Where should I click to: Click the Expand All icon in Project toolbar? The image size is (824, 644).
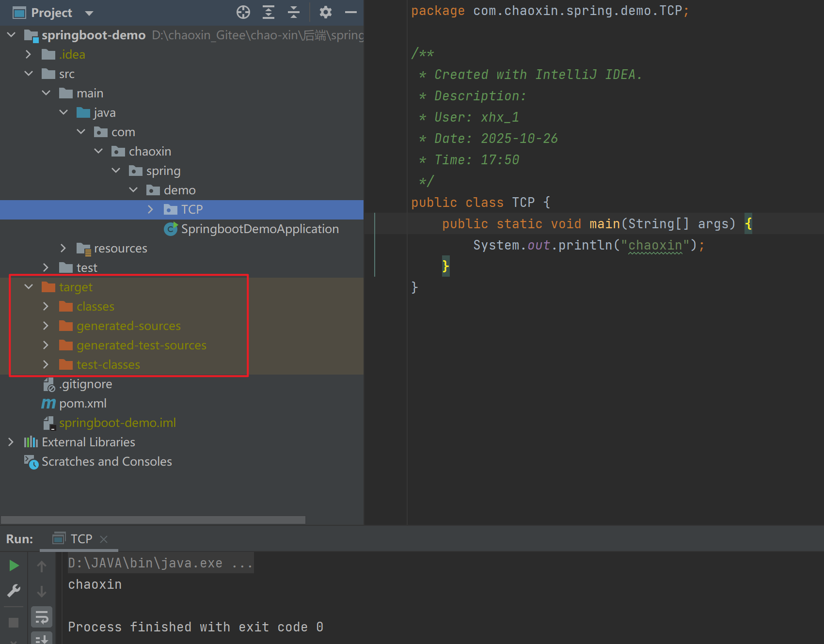click(x=269, y=12)
